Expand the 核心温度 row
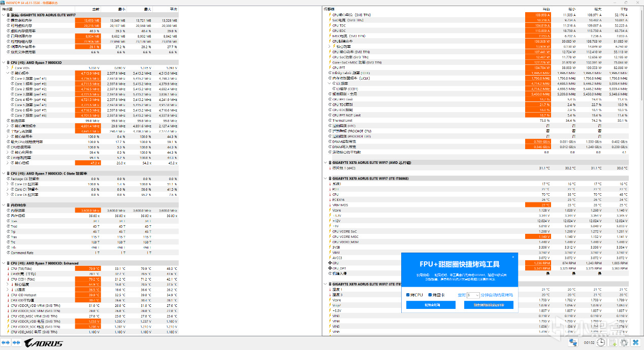 point(8,284)
